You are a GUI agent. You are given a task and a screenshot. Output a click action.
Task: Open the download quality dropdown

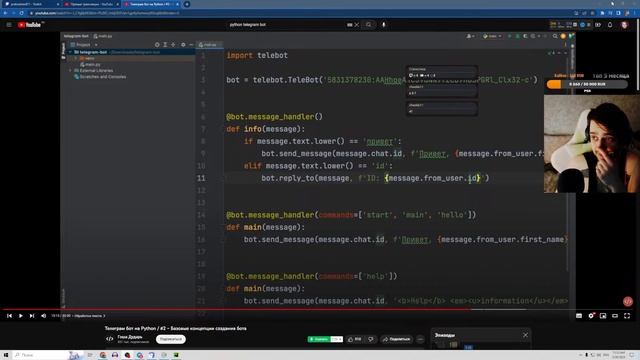(337, 339)
